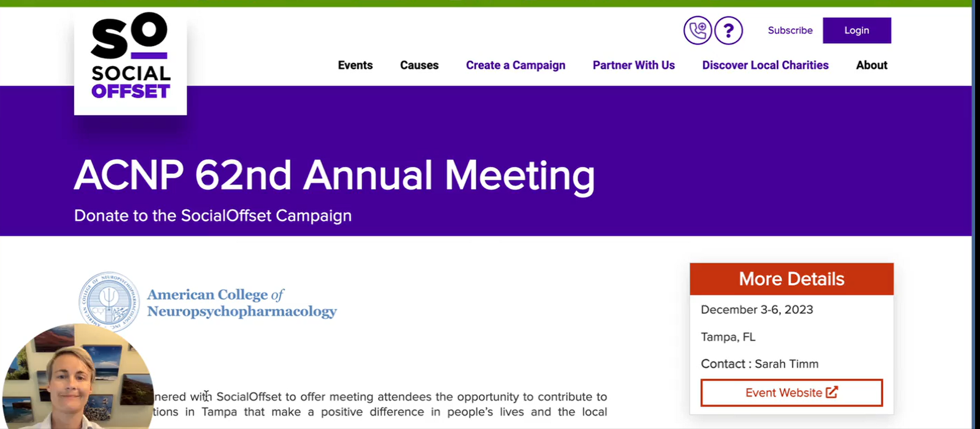
Task: Open the Events menu item
Action: point(355,65)
